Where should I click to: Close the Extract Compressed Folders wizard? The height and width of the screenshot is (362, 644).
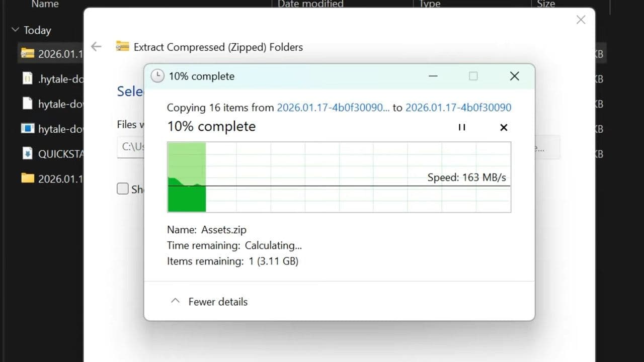(x=581, y=20)
